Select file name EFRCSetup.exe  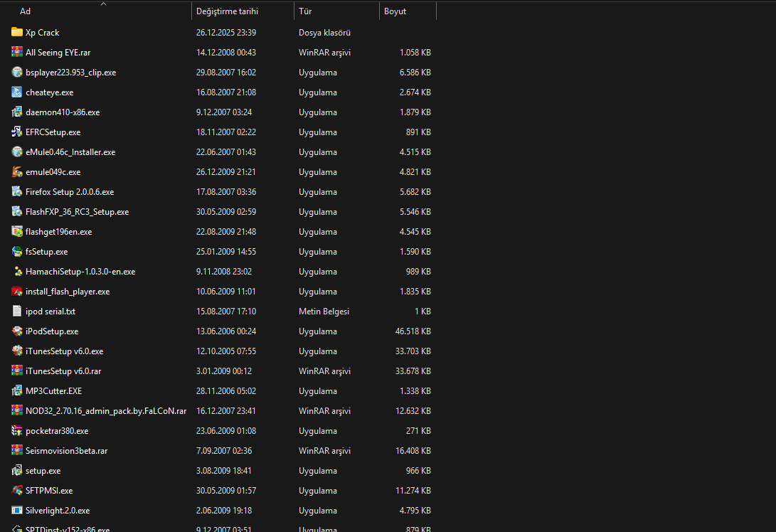(53, 132)
